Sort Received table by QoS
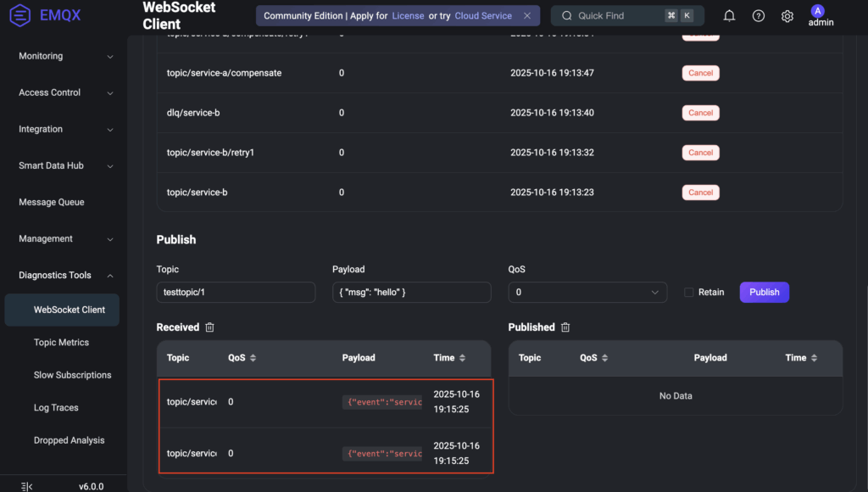 point(253,358)
